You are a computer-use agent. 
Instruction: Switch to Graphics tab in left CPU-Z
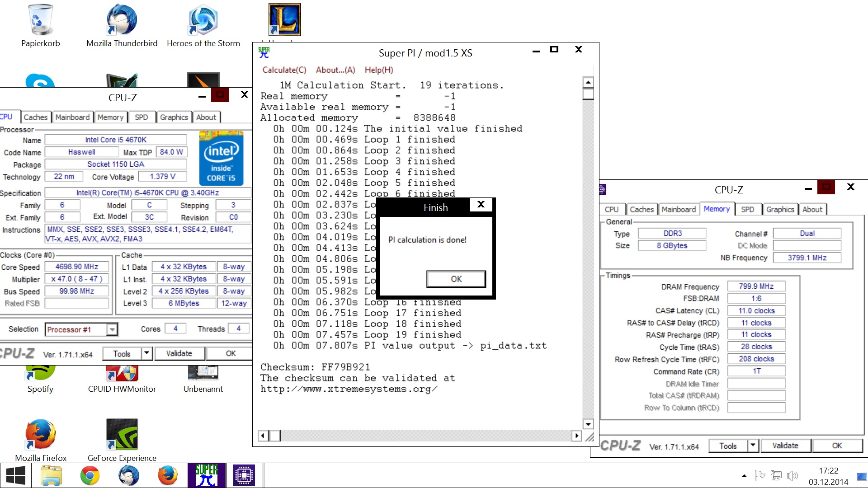(x=174, y=117)
